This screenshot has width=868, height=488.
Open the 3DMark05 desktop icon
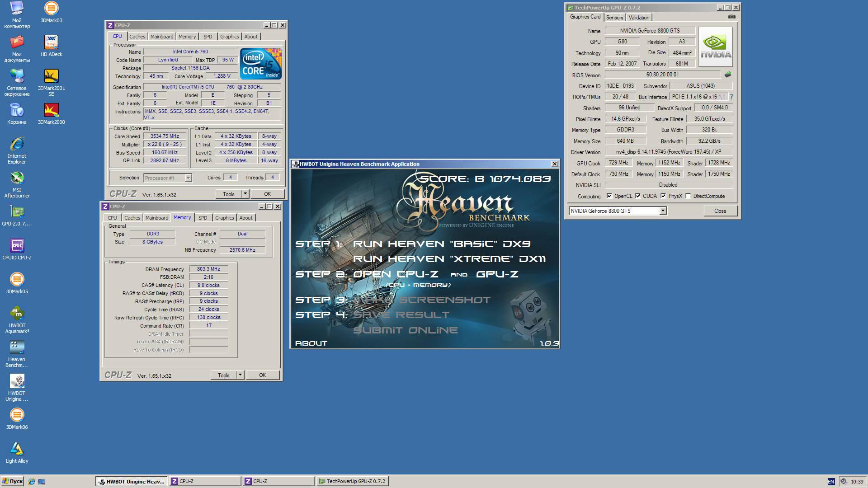17,283
